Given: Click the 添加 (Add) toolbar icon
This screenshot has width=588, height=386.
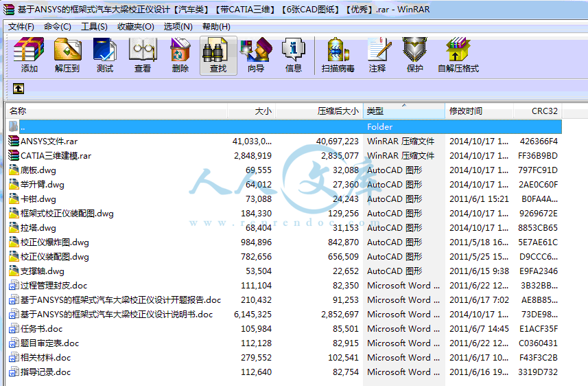Looking at the screenshot, I should (x=29, y=49).
